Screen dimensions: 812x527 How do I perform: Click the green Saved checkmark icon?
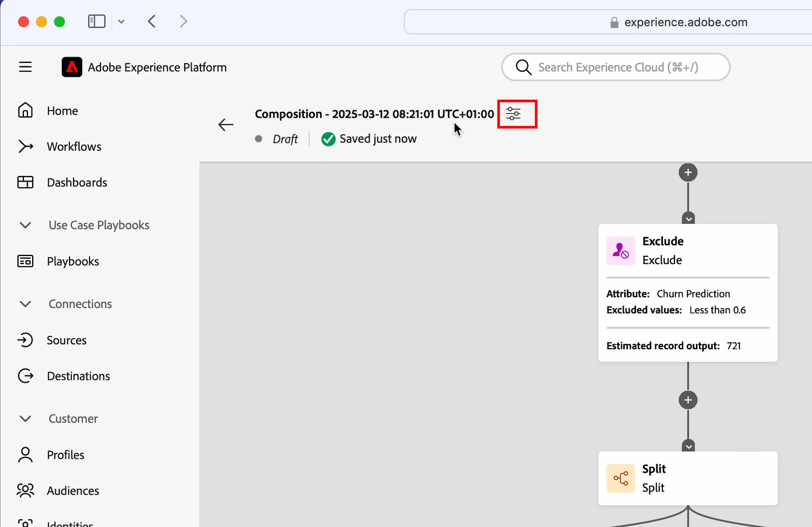click(x=328, y=139)
